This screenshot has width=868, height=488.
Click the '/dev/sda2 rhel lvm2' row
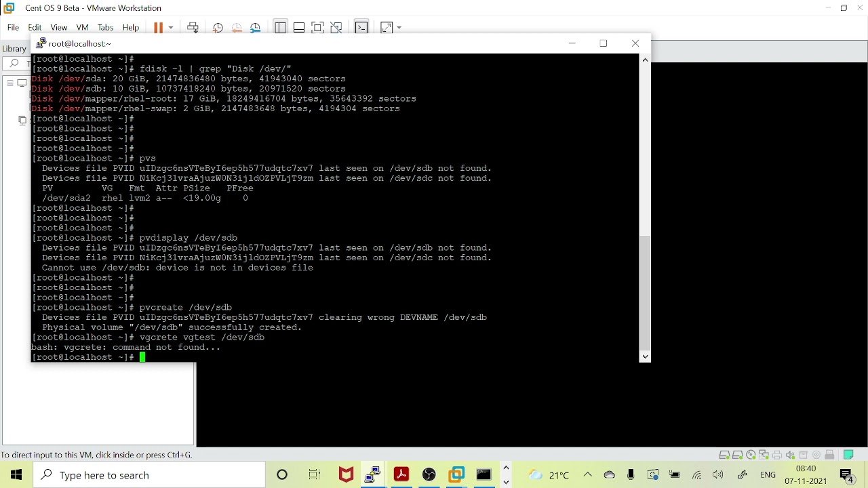(x=145, y=198)
